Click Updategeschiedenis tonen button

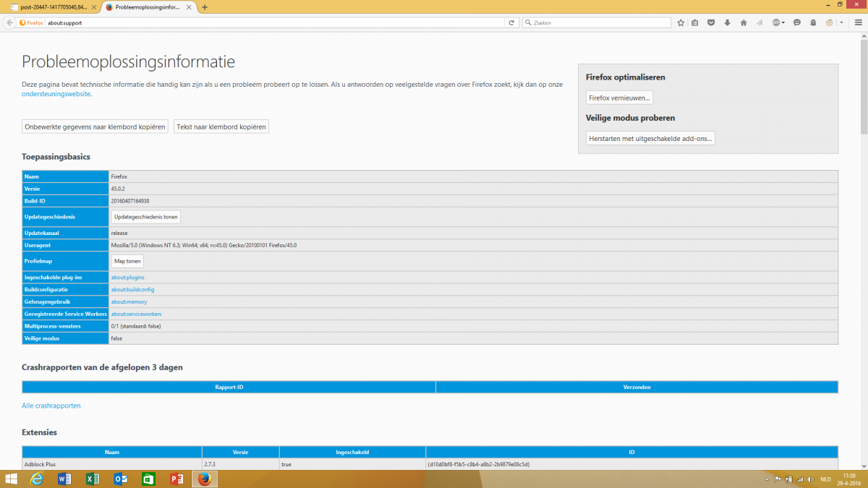[x=145, y=217]
